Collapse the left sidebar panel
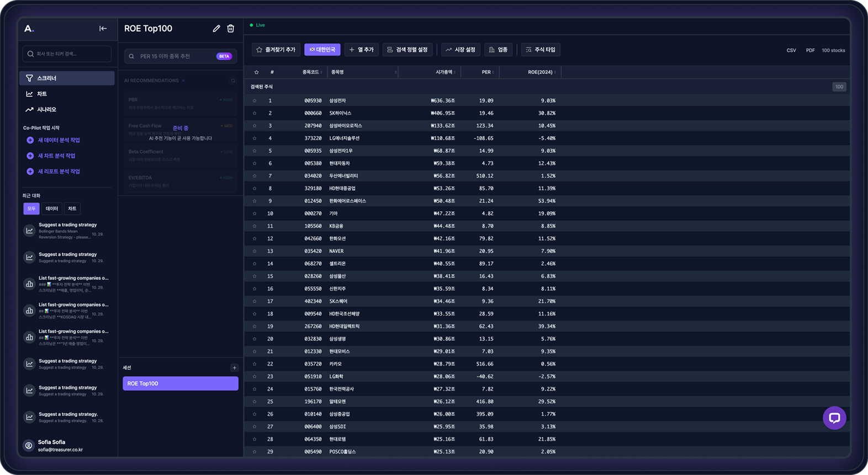868x475 pixels. click(x=103, y=29)
